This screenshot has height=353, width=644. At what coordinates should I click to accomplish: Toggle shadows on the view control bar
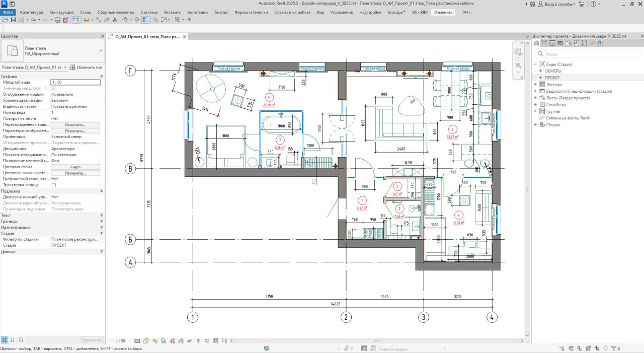pos(163,341)
